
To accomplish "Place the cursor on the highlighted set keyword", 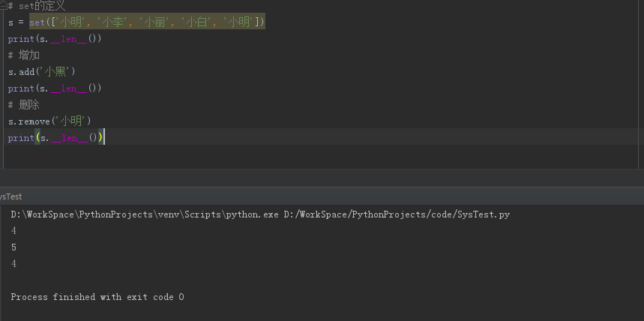I will (x=37, y=22).
